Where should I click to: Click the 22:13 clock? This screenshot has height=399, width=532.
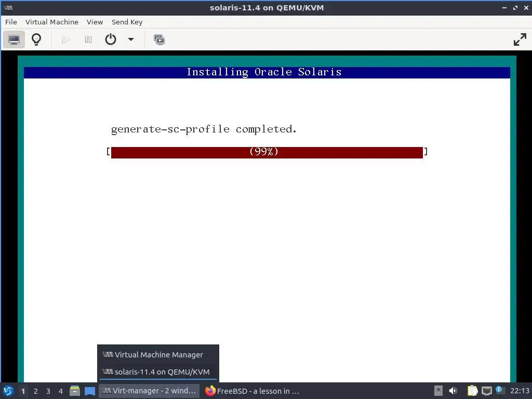coord(520,391)
